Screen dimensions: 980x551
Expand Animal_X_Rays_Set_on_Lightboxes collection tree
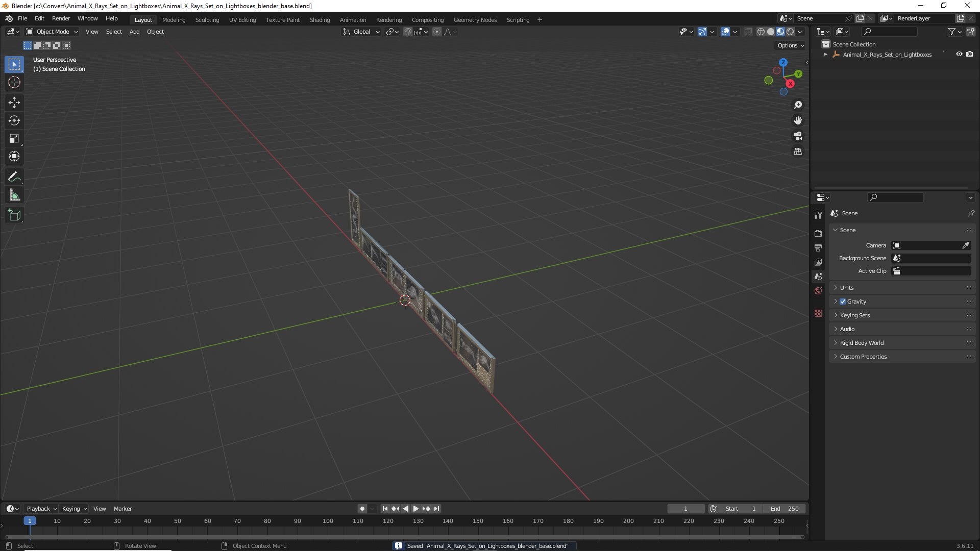click(826, 55)
